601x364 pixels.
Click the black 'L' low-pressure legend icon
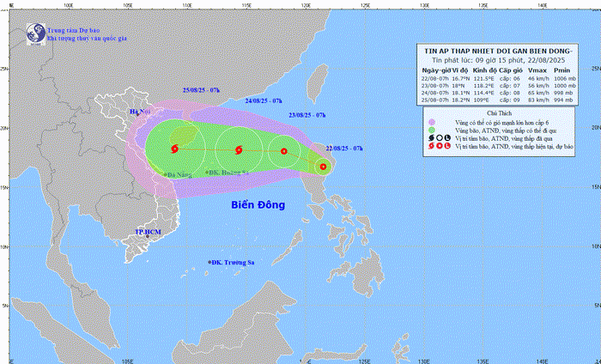click(447, 138)
